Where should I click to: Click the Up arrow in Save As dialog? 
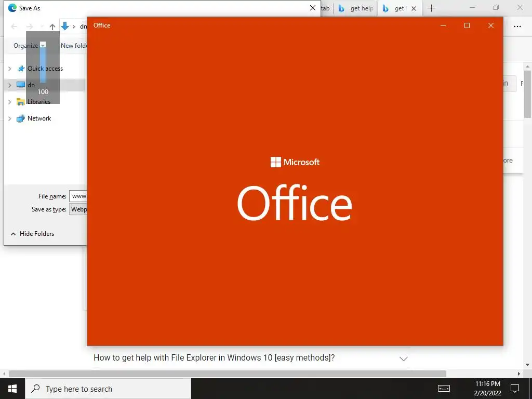(52, 26)
